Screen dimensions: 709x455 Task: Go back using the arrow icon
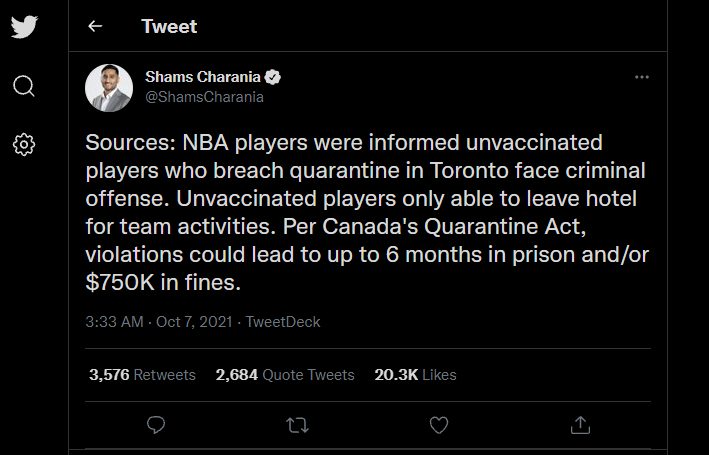96,26
